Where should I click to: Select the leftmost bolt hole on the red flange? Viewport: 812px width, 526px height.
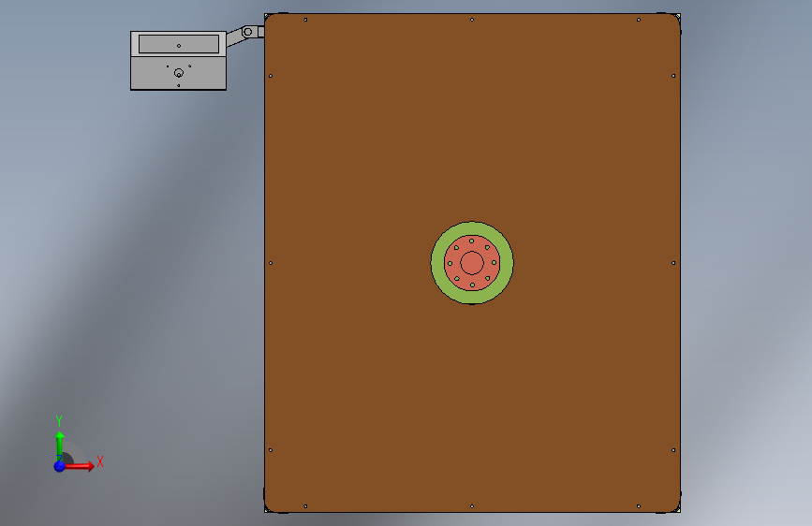pos(450,264)
